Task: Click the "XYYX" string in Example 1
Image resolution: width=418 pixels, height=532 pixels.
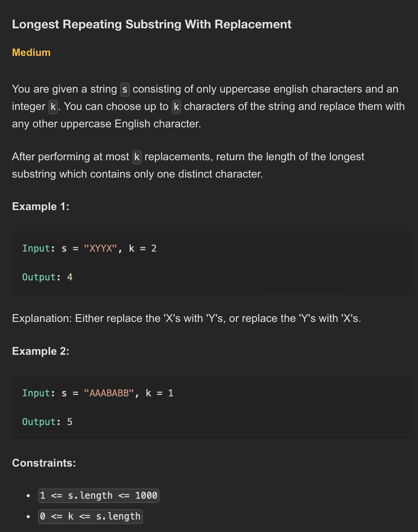Action: tap(101, 249)
